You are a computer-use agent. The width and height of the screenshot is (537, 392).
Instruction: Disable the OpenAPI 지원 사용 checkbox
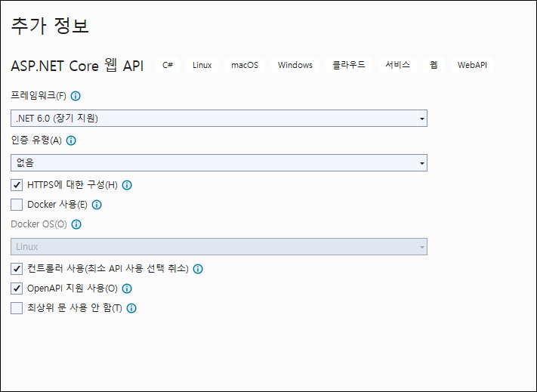pyautogui.click(x=17, y=289)
